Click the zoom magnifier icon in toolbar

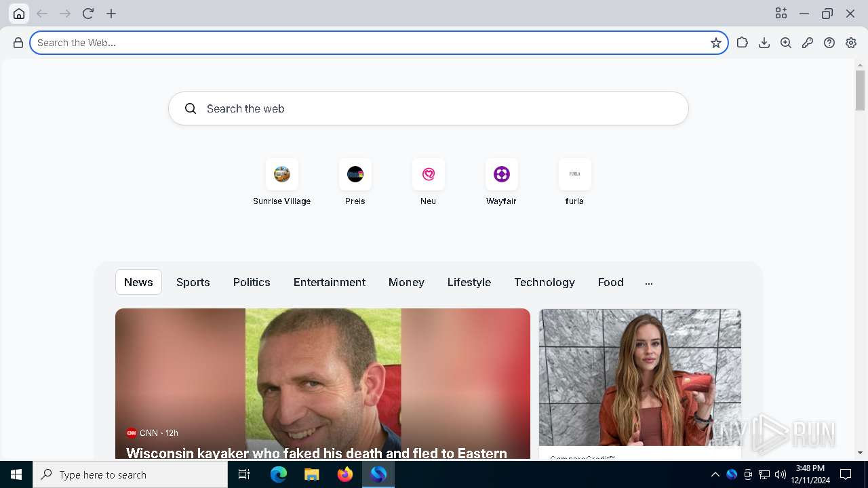pyautogui.click(x=786, y=43)
